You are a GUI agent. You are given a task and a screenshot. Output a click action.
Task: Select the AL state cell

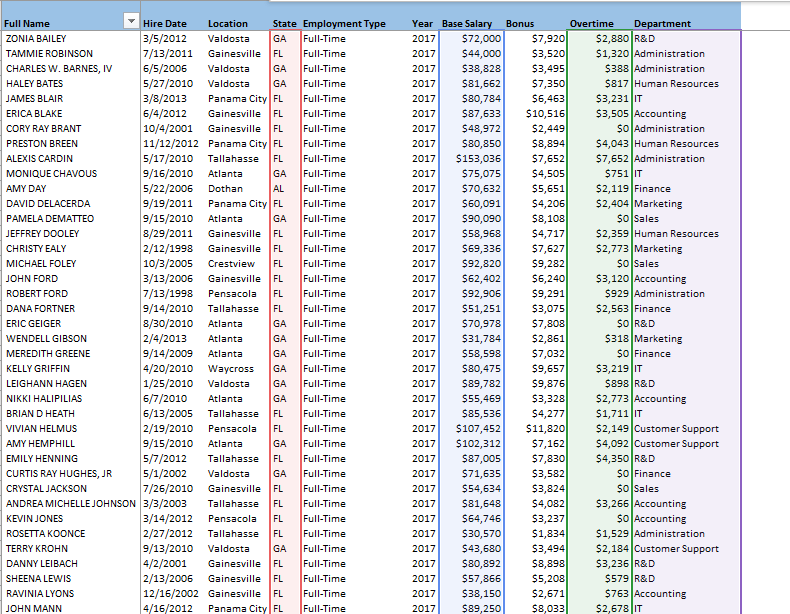click(x=279, y=189)
